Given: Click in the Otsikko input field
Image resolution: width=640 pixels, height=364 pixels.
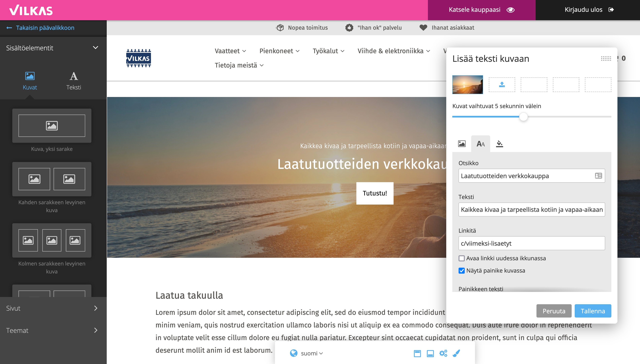Looking at the screenshot, I should pos(532,176).
